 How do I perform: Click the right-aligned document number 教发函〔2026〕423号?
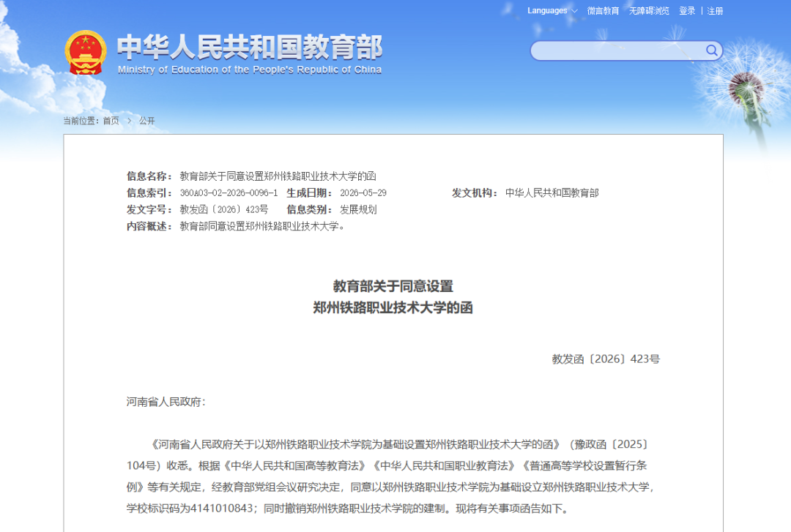tap(606, 359)
